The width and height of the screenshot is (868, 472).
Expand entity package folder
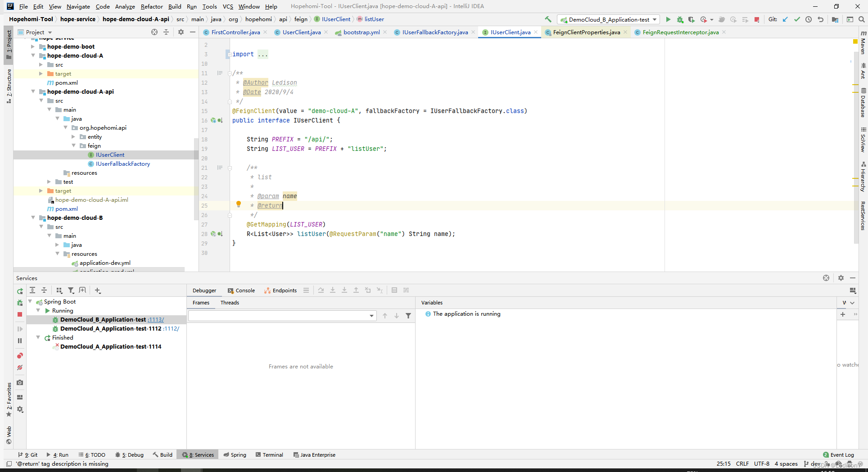click(x=73, y=136)
